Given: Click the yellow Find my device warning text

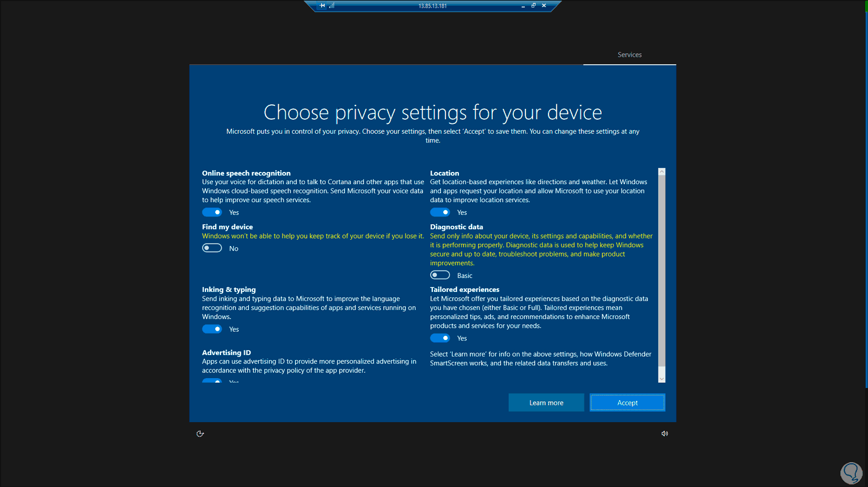Looking at the screenshot, I should pyautogui.click(x=313, y=236).
